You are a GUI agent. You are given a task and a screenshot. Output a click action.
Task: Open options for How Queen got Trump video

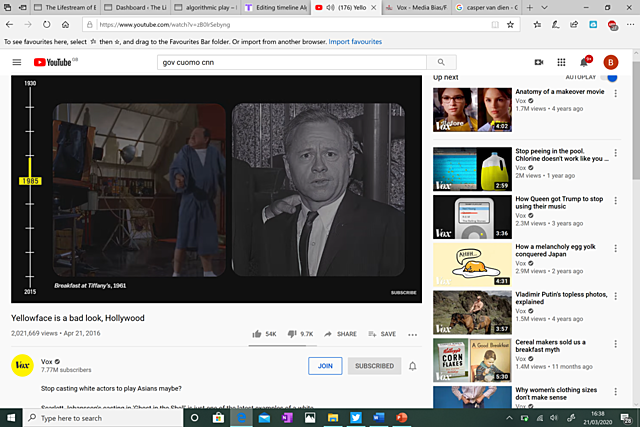click(616, 200)
